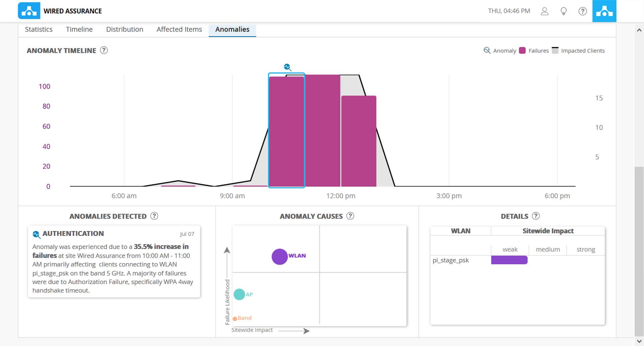Open the Timeline tab
Viewport: 644px width, 346px height.
pos(79,30)
